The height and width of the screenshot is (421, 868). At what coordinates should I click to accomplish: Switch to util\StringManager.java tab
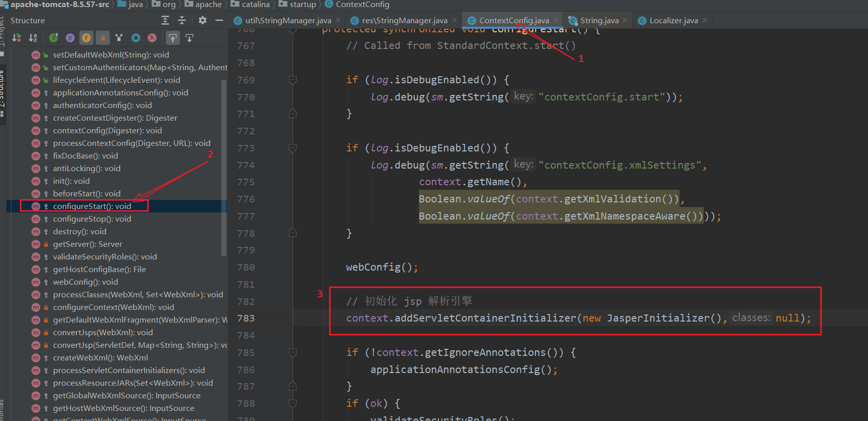pyautogui.click(x=288, y=20)
